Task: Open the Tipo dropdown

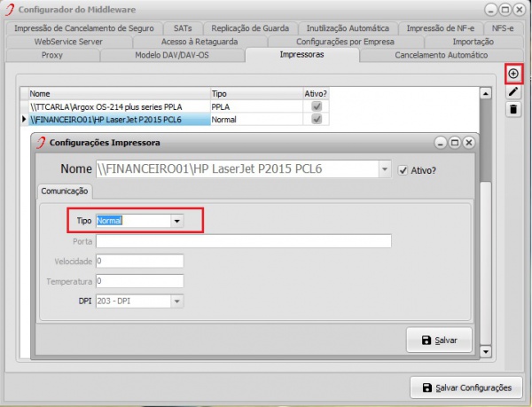Action: point(177,221)
